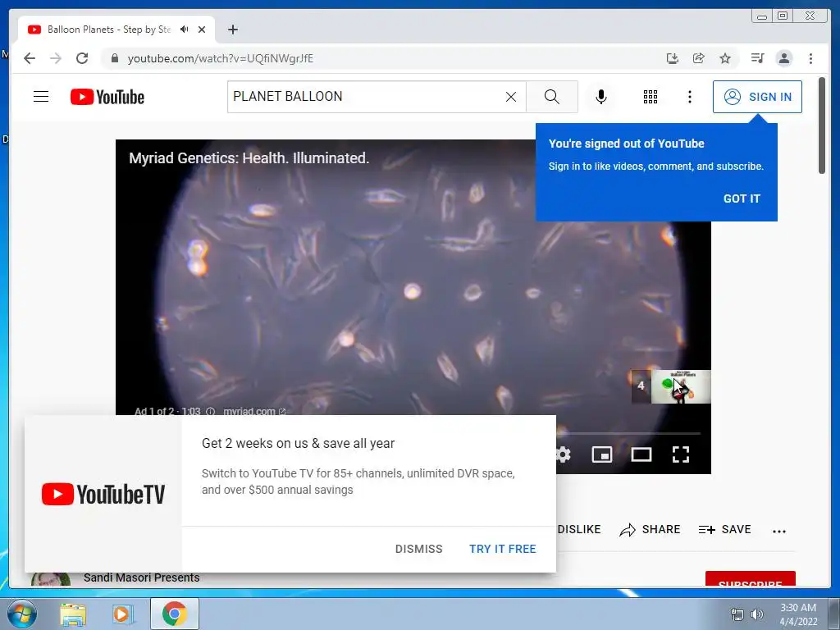Click the URL address bar
840x630 pixels.
[375, 58]
